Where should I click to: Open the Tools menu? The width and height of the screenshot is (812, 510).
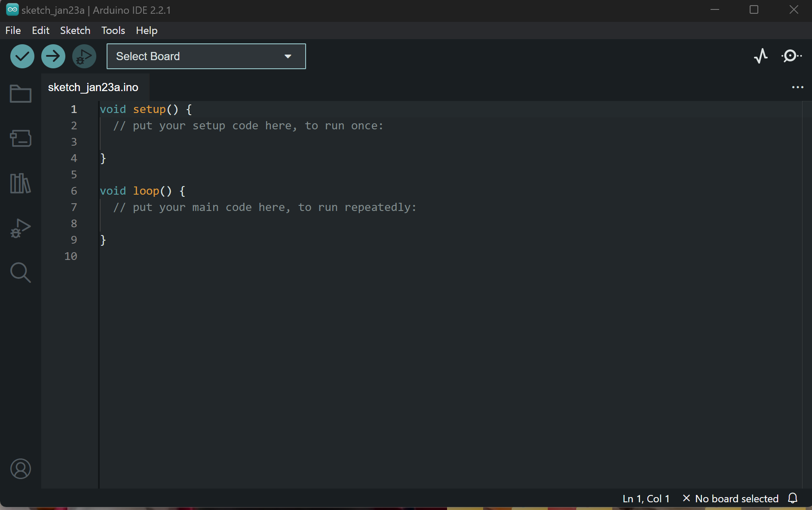point(113,31)
